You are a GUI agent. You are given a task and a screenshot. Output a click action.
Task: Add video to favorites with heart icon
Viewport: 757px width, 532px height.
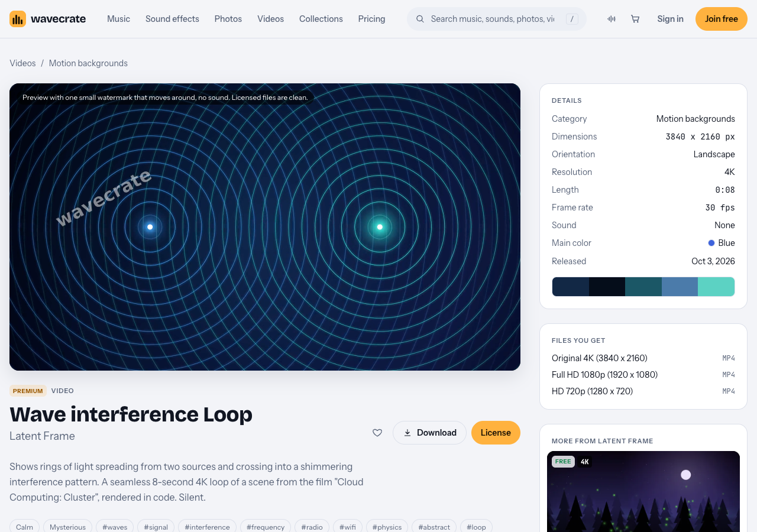377,433
